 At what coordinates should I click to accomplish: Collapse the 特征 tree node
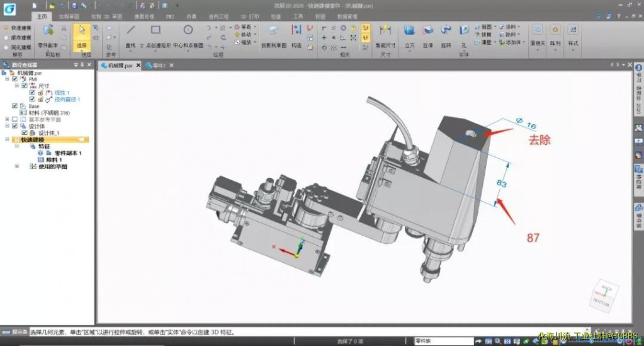click(x=17, y=146)
